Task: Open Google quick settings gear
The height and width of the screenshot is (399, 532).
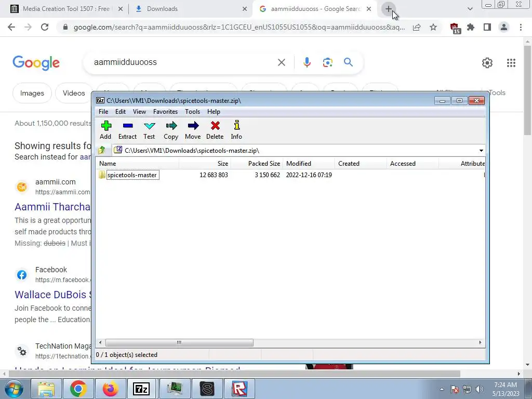Action: pos(487,63)
